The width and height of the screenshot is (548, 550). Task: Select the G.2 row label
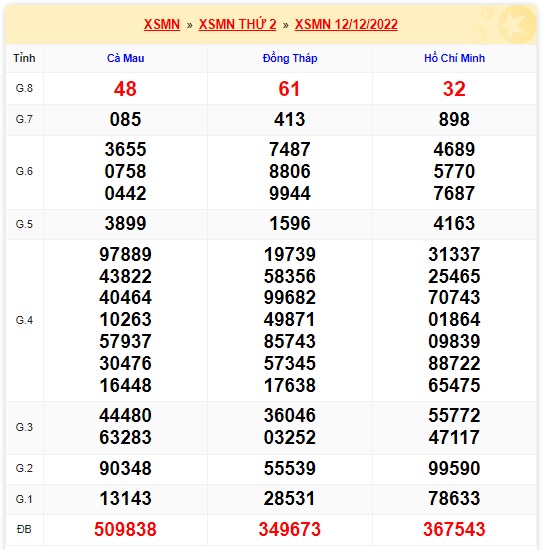24,469
